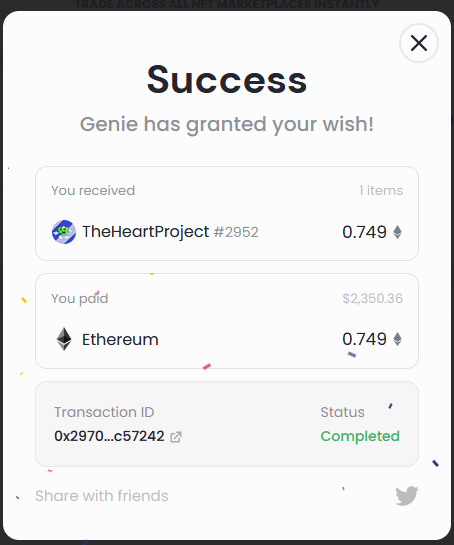The width and height of the screenshot is (454, 545).
Task: Click the 1 items count label
Action: (381, 190)
